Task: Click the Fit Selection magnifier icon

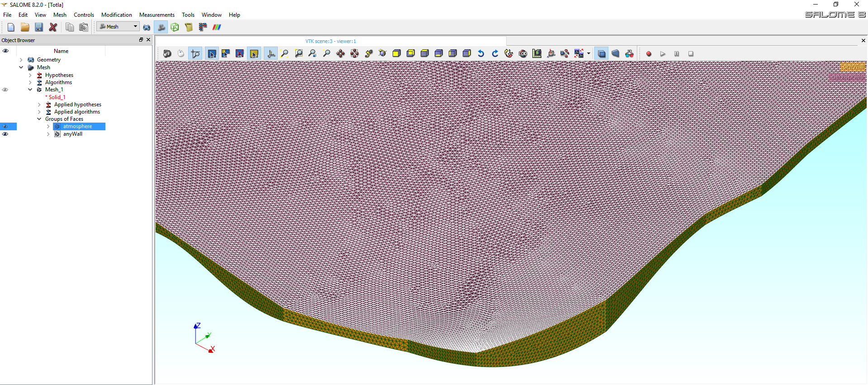Action: pyautogui.click(x=313, y=53)
